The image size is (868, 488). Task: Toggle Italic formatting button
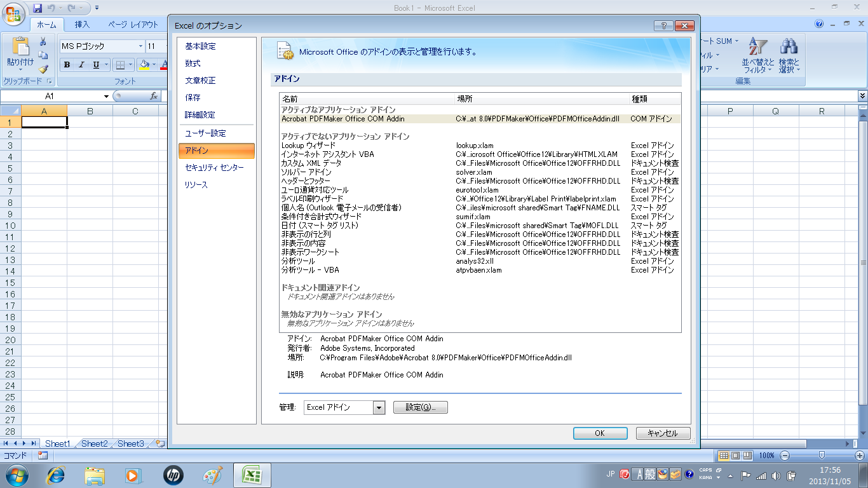(81, 65)
